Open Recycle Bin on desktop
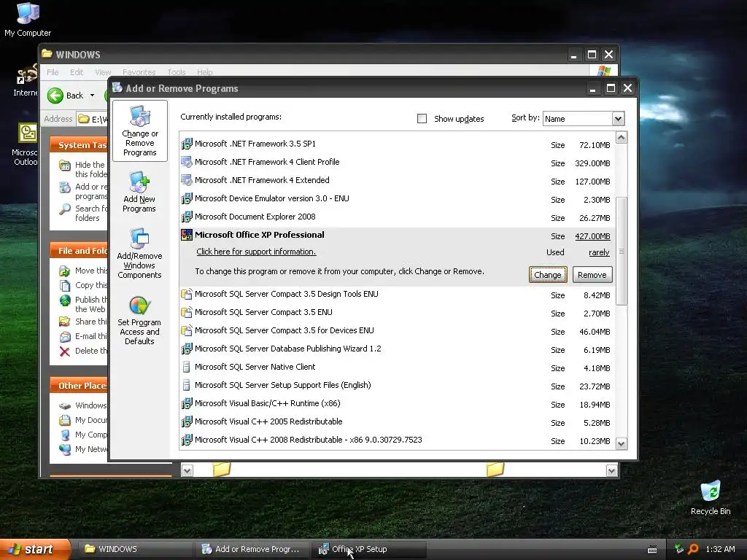Viewport: 747px width, 560px height. (711, 497)
